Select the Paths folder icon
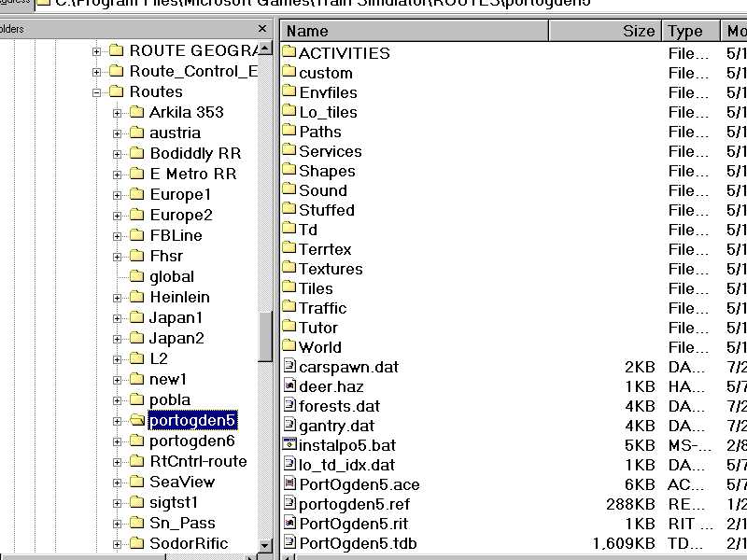This screenshot has height=560, width=747. pyautogui.click(x=289, y=130)
